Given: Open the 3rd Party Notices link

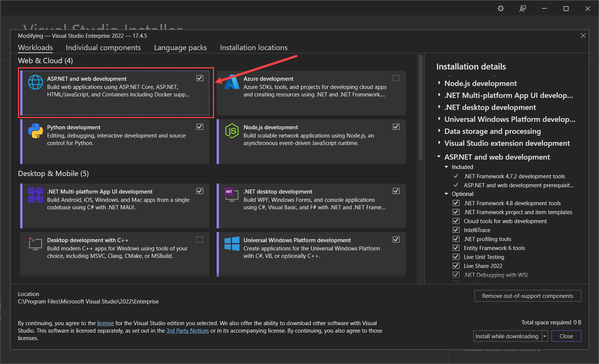Looking at the screenshot, I should pos(187,331).
